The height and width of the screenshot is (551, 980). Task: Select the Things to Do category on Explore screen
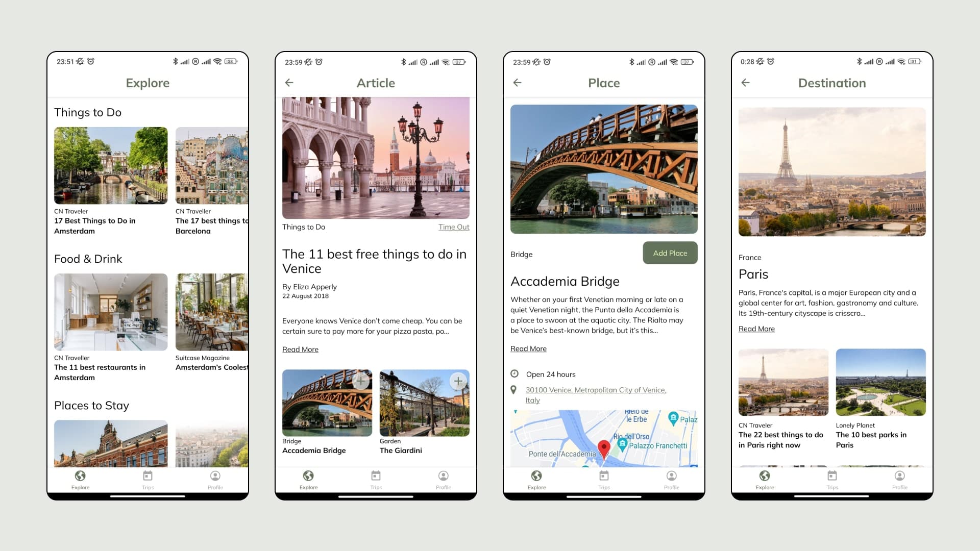tap(87, 112)
